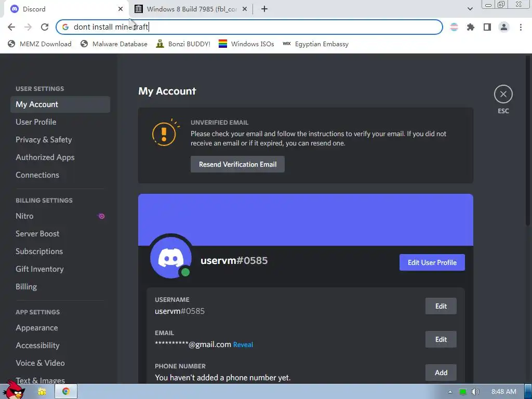This screenshot has height=399, width=532.
Task: Edit the username uservm#0585
Action: click(x=441, y=306)
